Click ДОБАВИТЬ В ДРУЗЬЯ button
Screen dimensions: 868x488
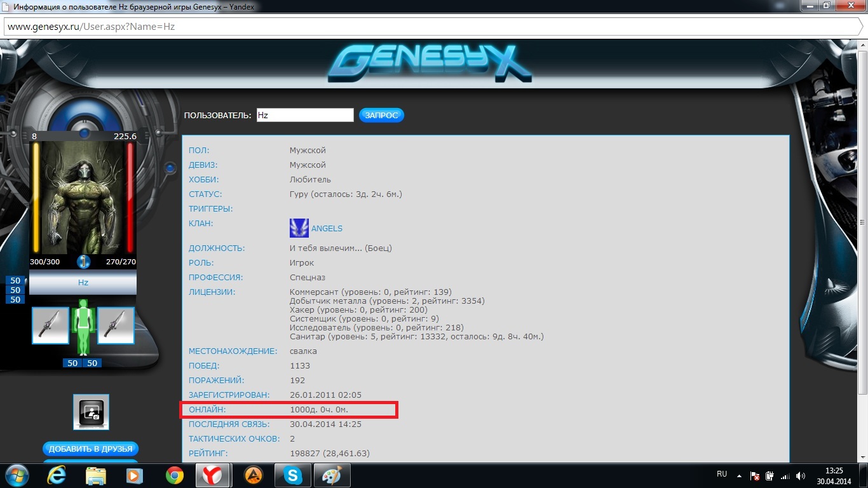pyautogui.click(x=91, y=449)
